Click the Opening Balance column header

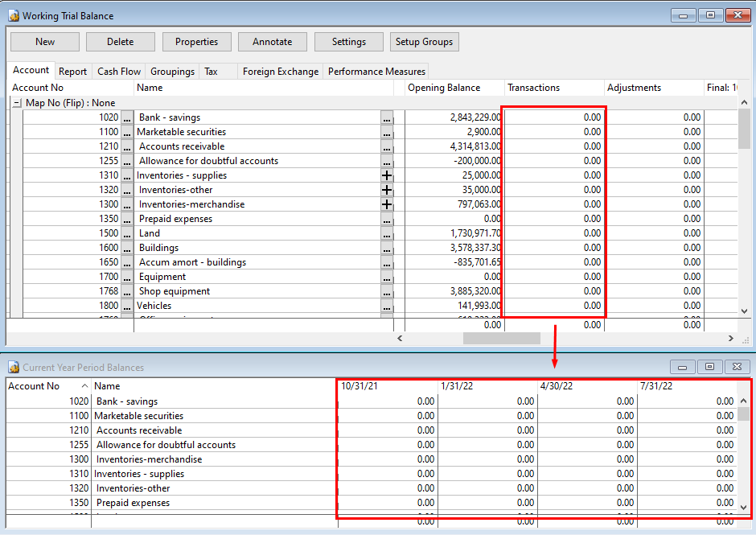click(454, 88)
